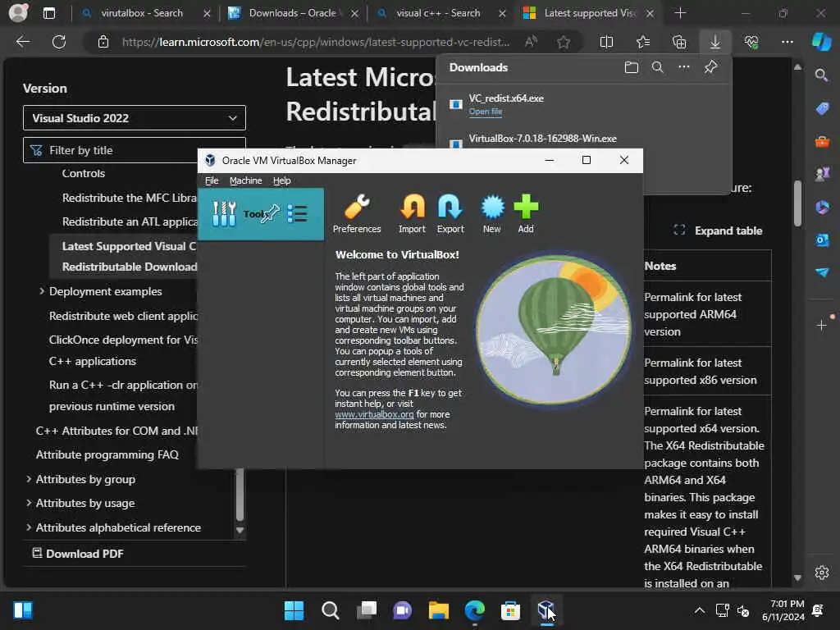Open taskbar Search
This screenshot has height=630, width=840.
point(330,610)
